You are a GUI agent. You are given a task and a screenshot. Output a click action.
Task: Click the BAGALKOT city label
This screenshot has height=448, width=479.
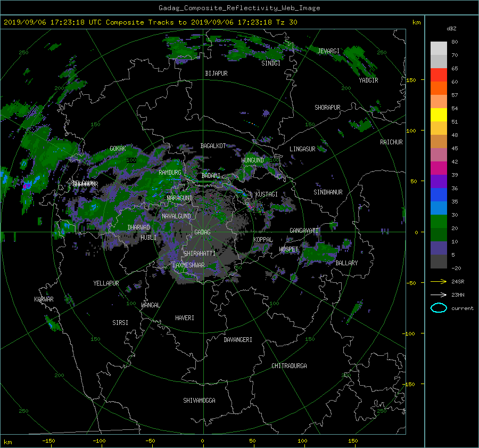tap(213, 146)
